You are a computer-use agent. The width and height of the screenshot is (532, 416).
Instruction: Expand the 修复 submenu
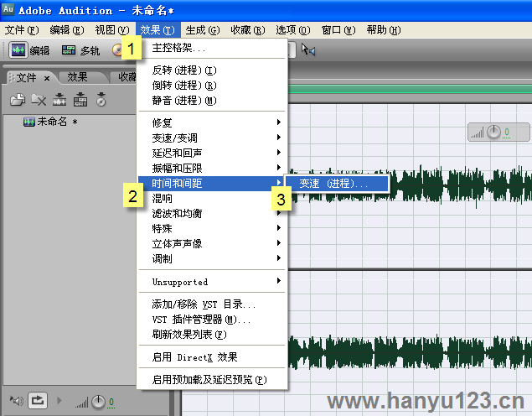click(213, 122)
